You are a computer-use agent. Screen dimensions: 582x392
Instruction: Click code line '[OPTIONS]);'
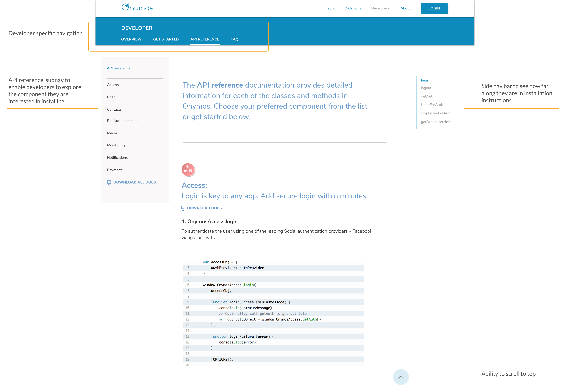(x=222, y=360)
